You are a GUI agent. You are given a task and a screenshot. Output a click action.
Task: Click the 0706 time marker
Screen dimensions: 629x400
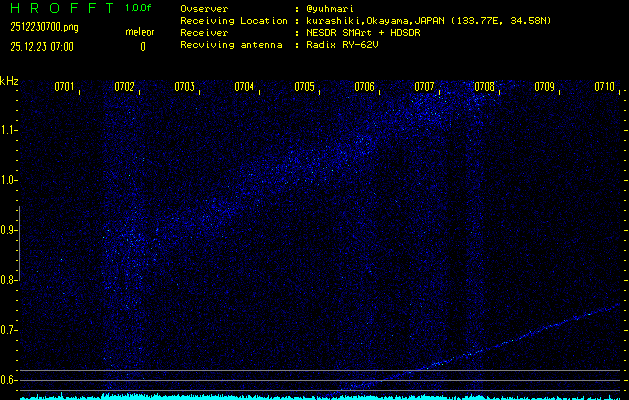tap(364, 87)
